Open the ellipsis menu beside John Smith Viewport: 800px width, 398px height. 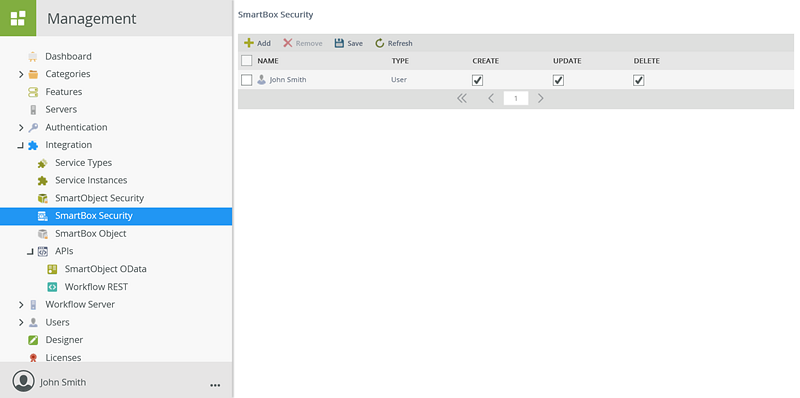click(215, 385)
